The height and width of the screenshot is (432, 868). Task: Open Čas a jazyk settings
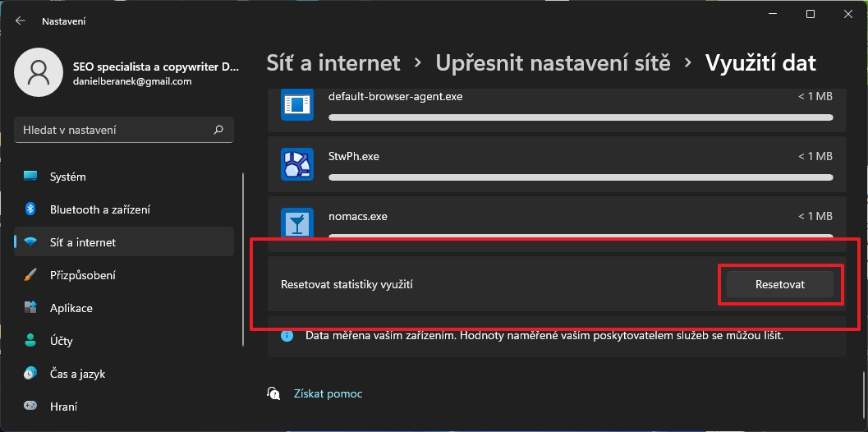click(x=77, y=374)
